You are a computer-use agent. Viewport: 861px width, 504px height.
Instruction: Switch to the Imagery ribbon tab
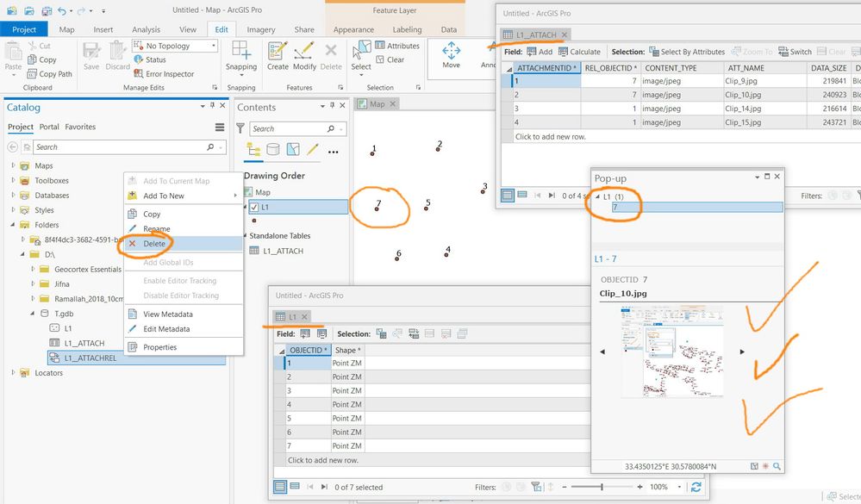point(261,29)
